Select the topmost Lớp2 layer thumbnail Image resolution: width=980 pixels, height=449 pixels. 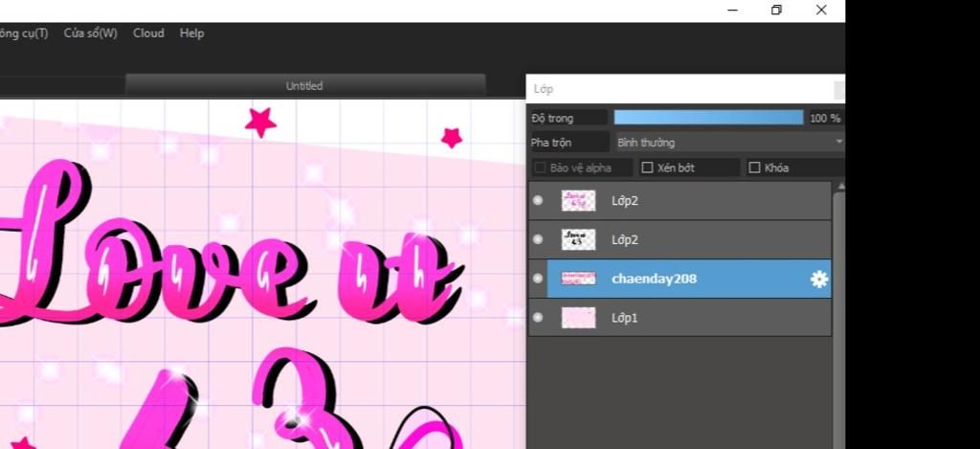[578, 201]
